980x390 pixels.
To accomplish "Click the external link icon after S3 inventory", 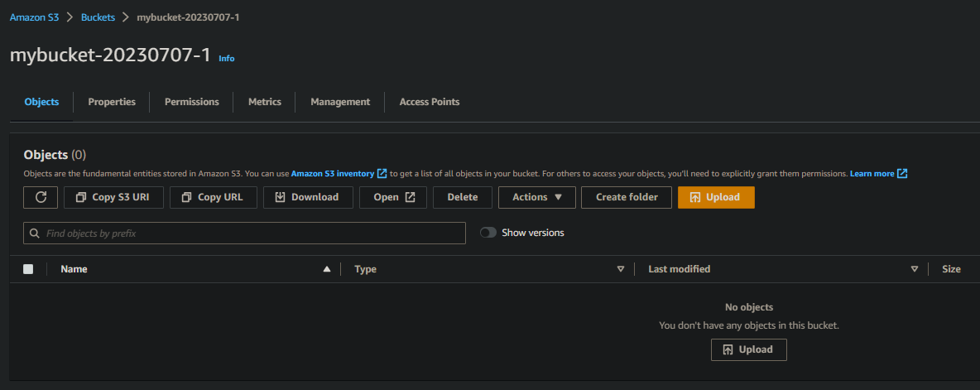I will [382, 173].
